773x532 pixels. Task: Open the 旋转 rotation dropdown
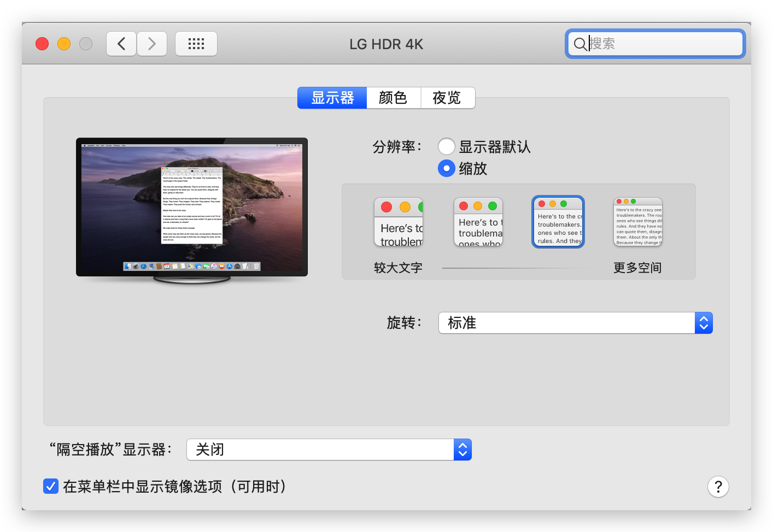[576, 323]
